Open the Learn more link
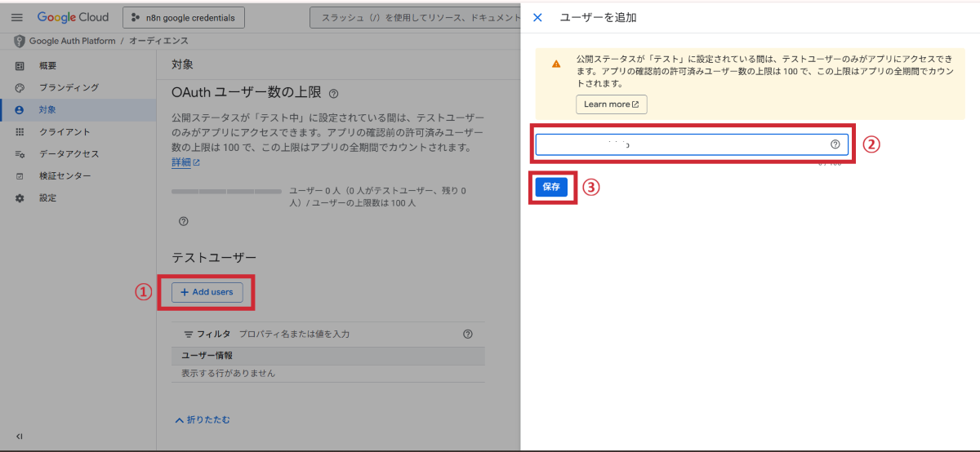Image resolution: width=980 pixels, height=452 pixels. pos(611,104)
